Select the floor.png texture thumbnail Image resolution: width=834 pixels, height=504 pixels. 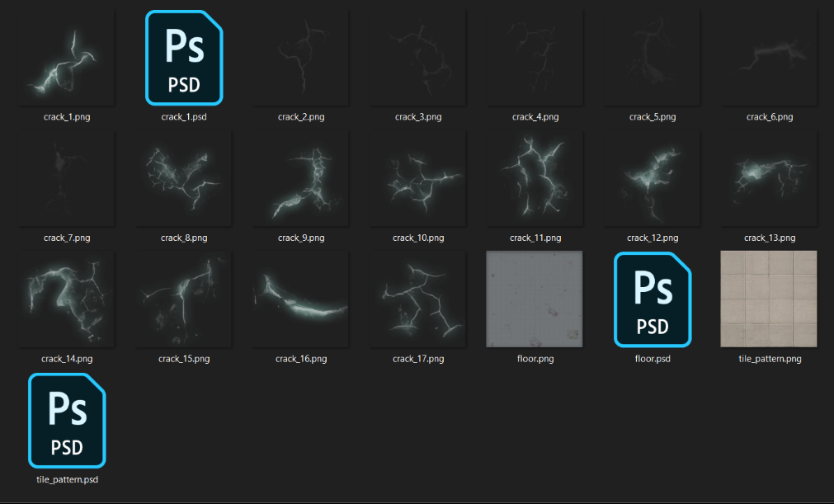[535, 299]
